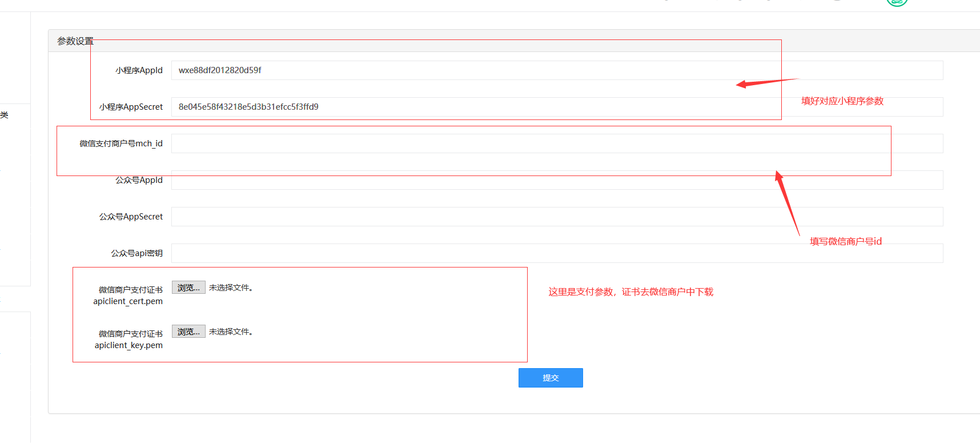
Task: Submit the form with 提交 button
Action: (551, 378)
